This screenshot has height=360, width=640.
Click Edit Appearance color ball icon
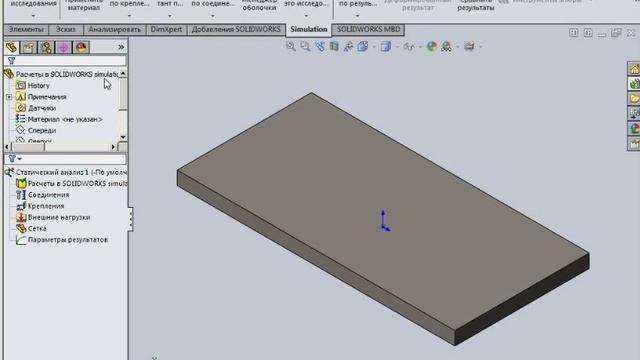coord(432,47)
